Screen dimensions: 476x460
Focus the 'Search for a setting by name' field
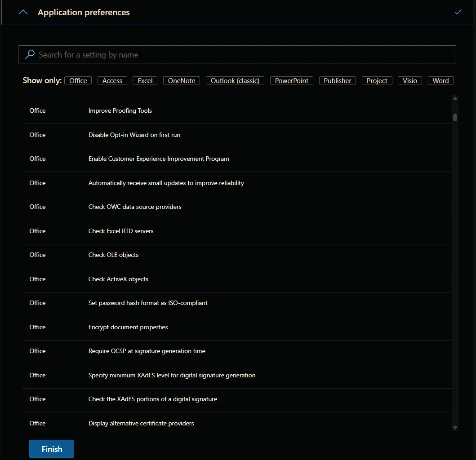(237, 54)
